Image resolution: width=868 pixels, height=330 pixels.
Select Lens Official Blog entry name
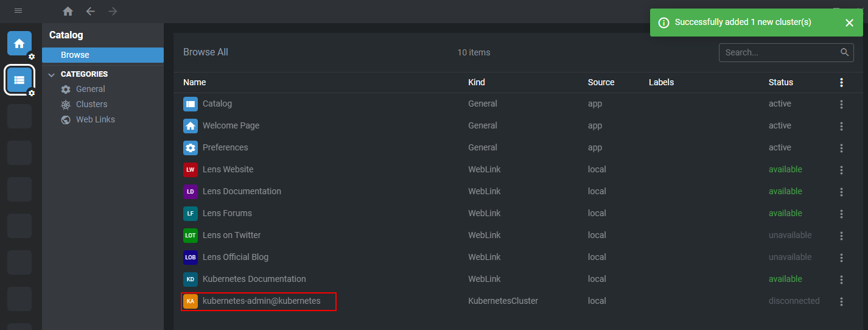236,257
